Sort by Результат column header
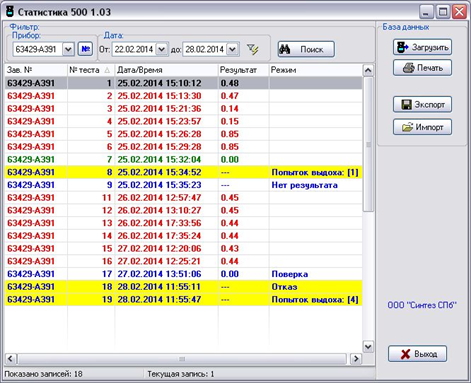The width and height of the screenshot is (471, 383). click(243, 70)
